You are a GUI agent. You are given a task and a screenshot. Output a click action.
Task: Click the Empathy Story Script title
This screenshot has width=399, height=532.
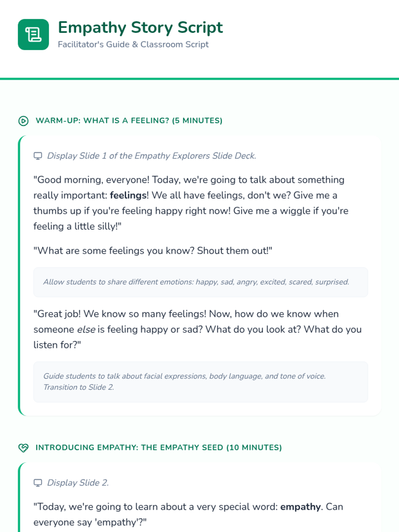click(x=140, y=28)
